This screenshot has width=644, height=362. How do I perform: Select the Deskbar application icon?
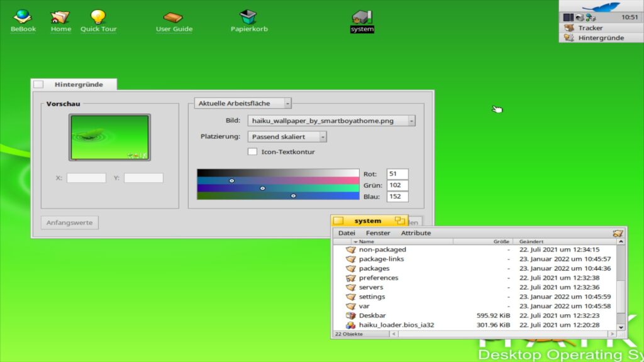(350, 315)
